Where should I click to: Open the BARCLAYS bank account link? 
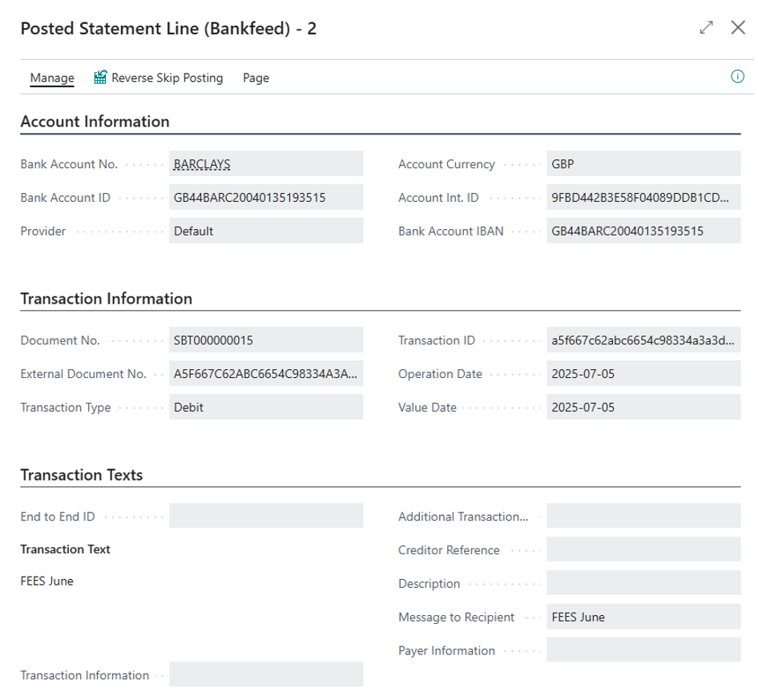point(202,164)
